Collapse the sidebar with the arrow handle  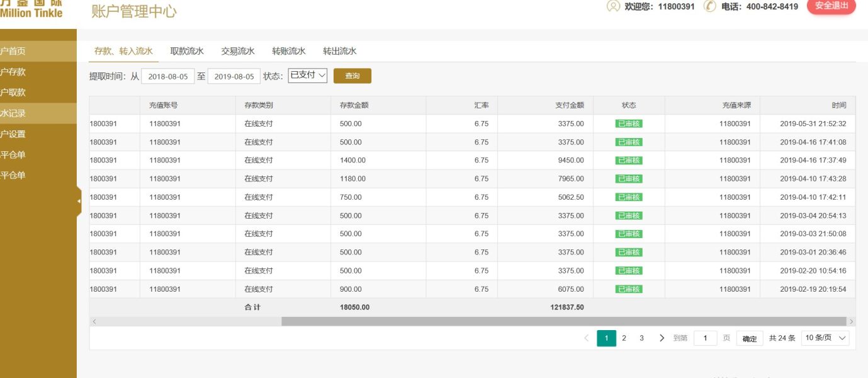pos(79,201)
